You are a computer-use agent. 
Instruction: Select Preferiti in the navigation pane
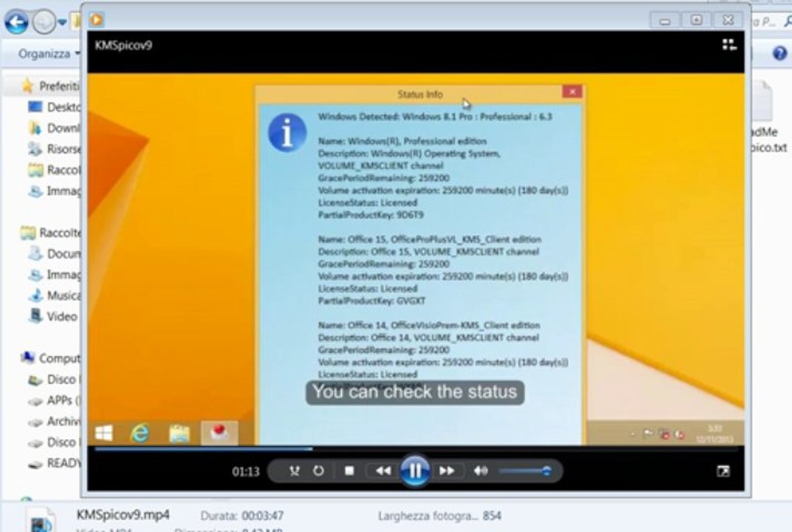pyautogui.click(x=50, y=86)
